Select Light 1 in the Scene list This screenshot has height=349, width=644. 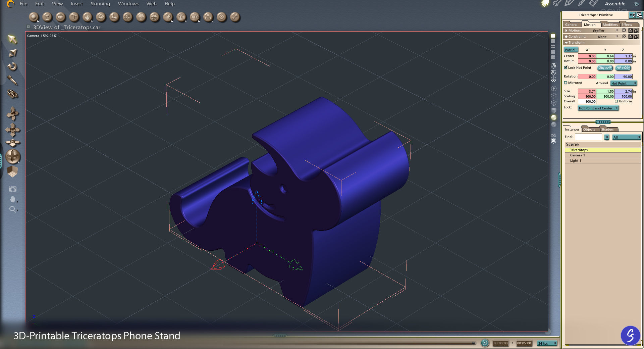[602, 160]
